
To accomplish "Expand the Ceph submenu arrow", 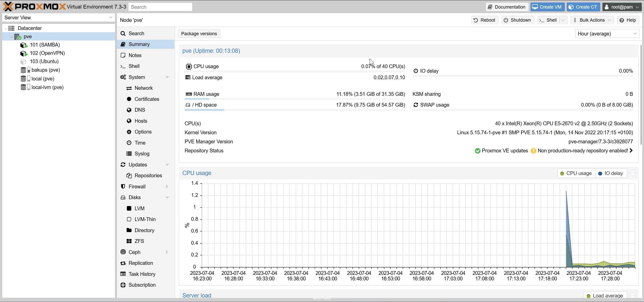I will tap(167, 252).
